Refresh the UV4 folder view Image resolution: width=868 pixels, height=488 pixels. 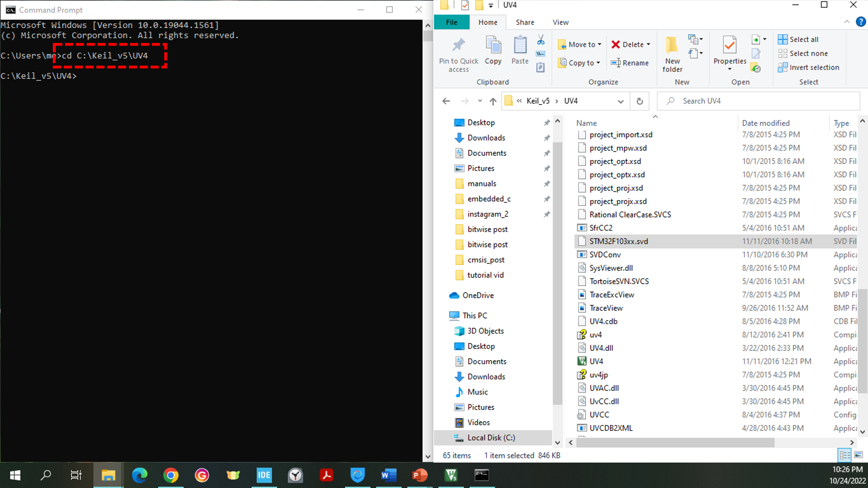pos(639,101)
